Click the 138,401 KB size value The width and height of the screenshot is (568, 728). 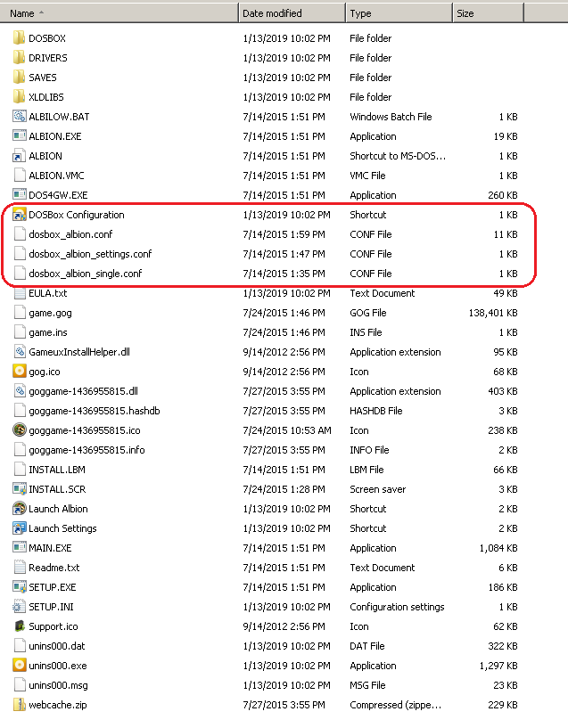tap(493, 313)
